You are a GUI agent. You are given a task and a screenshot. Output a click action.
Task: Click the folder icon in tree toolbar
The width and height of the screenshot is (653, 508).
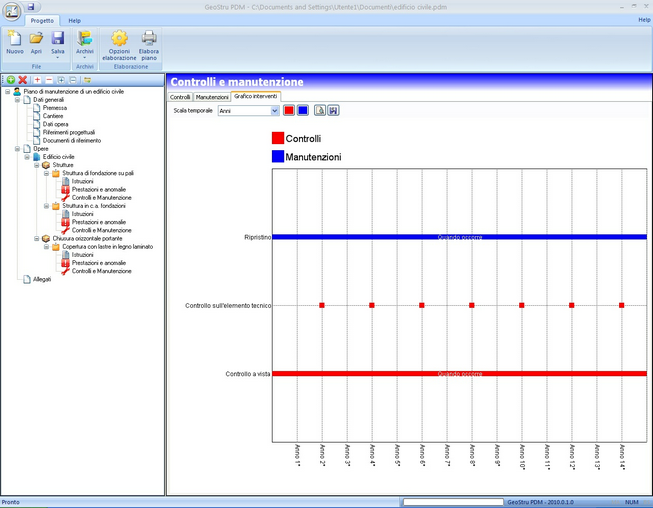[x=87, y=80]
